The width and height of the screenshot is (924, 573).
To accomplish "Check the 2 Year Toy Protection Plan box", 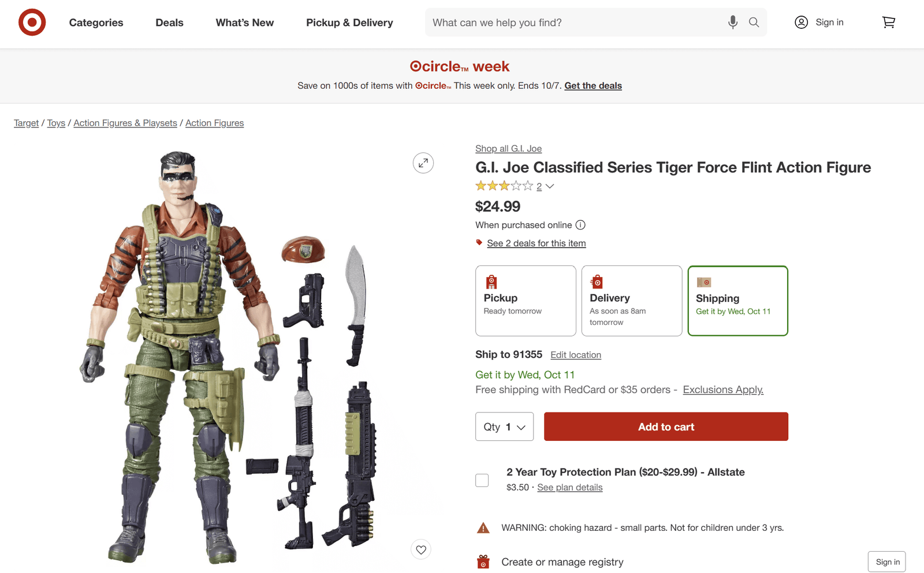I will coord(482,480).
